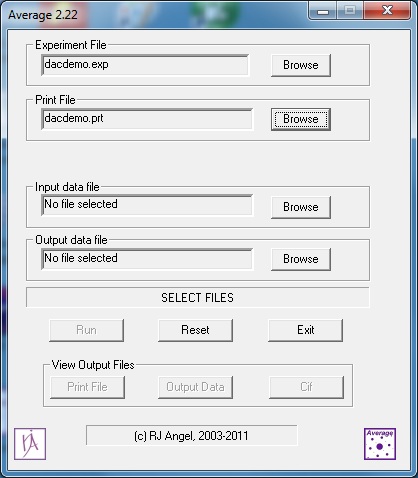Screen dimensions: 418x478
Task: Open the Output Data viewer button
Action: point(195,387)
